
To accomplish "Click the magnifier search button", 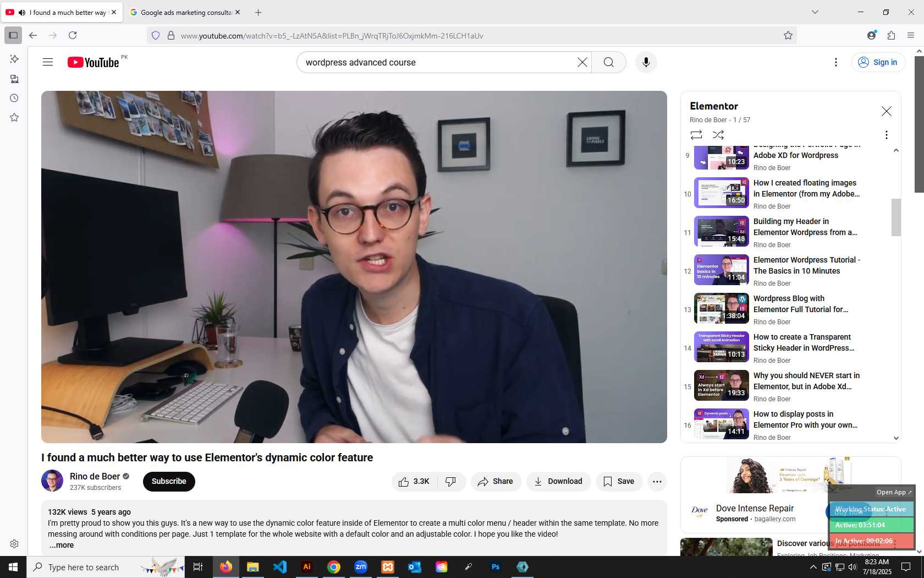I will click(x=609, y=62).
